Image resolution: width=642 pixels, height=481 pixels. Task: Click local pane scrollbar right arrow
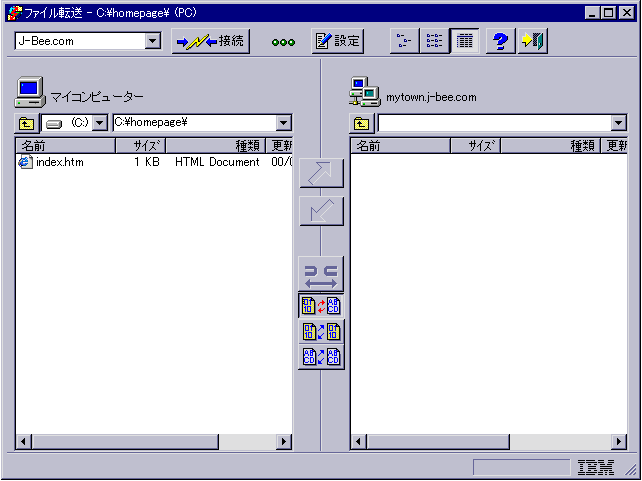283,442
